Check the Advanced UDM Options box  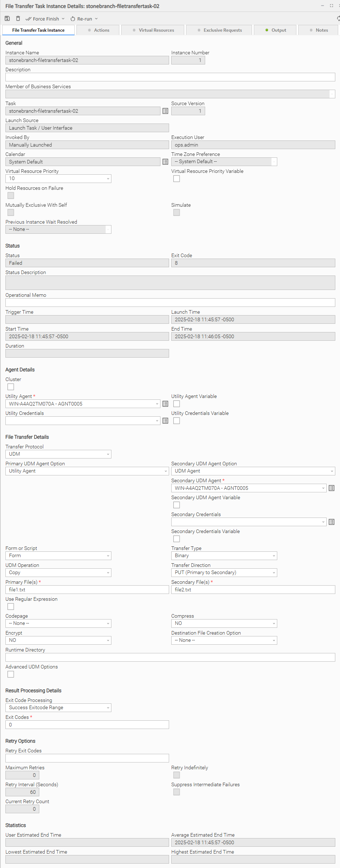[x=11, y=674]
